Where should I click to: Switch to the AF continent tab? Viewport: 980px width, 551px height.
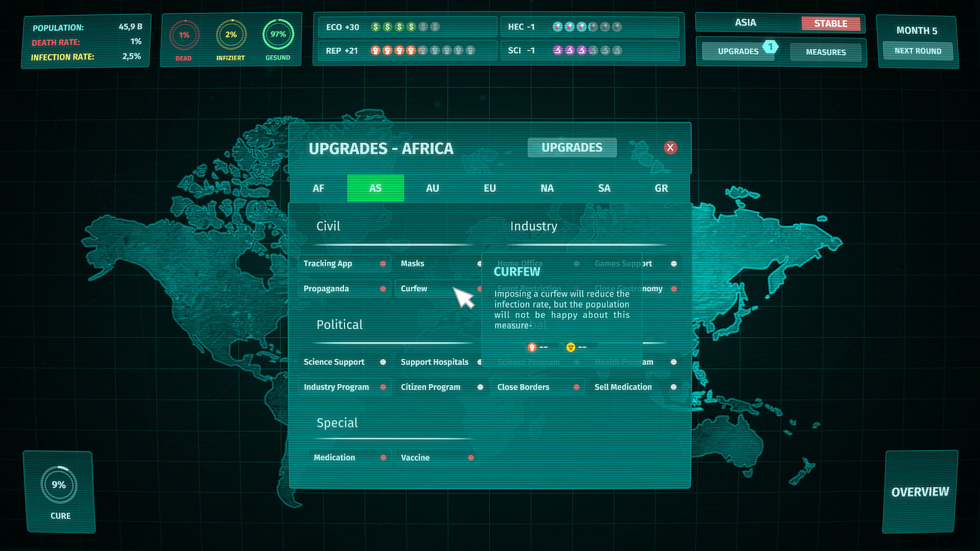[318, 188]
